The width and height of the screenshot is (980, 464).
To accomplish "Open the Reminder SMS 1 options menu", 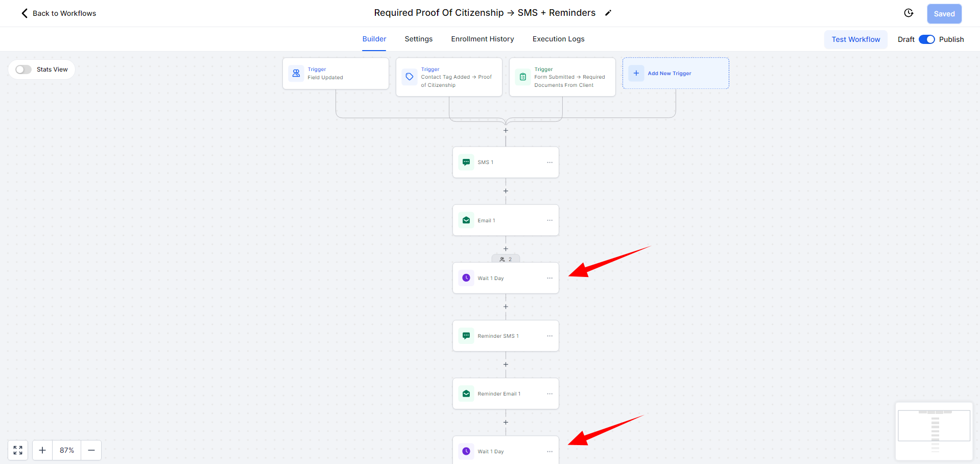I will [x=549, y=336].
